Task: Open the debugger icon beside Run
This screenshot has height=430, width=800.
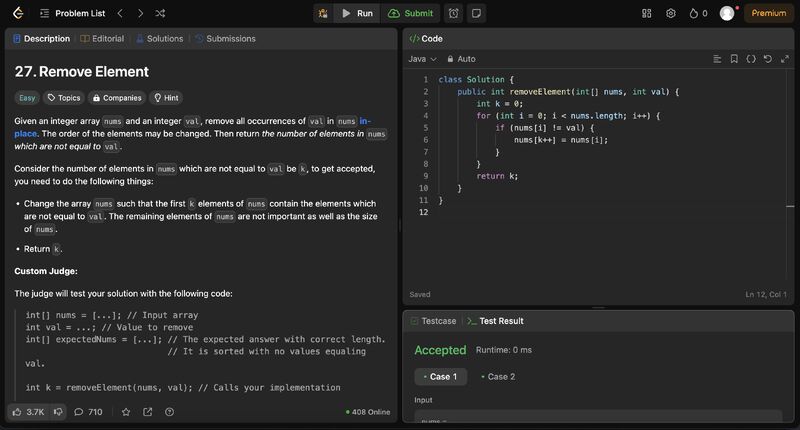Action: point(323,13)
